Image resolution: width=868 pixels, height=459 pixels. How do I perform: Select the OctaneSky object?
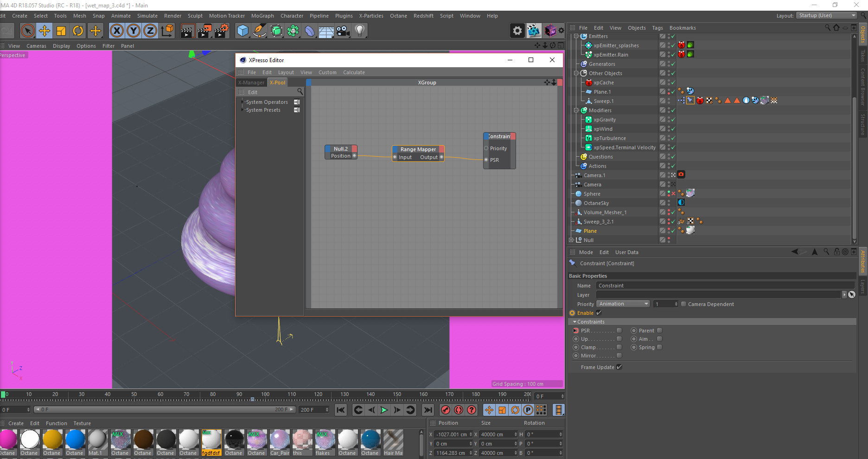pos(596,203)
